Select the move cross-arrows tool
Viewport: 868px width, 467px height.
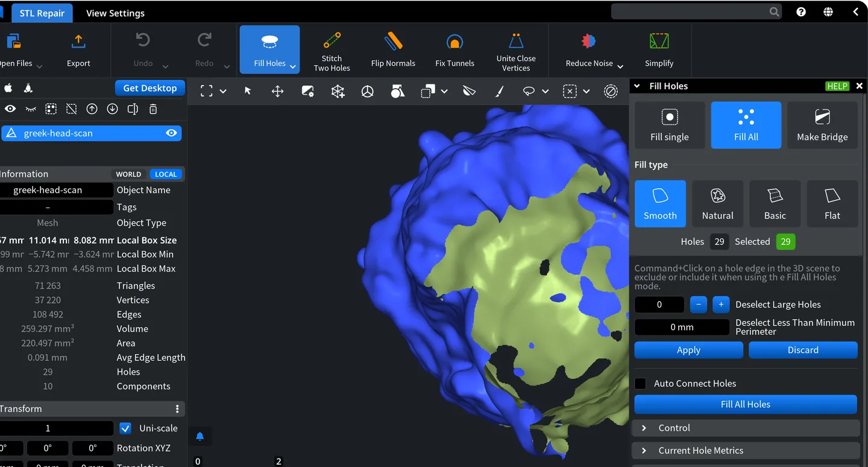pyautogui.click(x=278, y=91)
